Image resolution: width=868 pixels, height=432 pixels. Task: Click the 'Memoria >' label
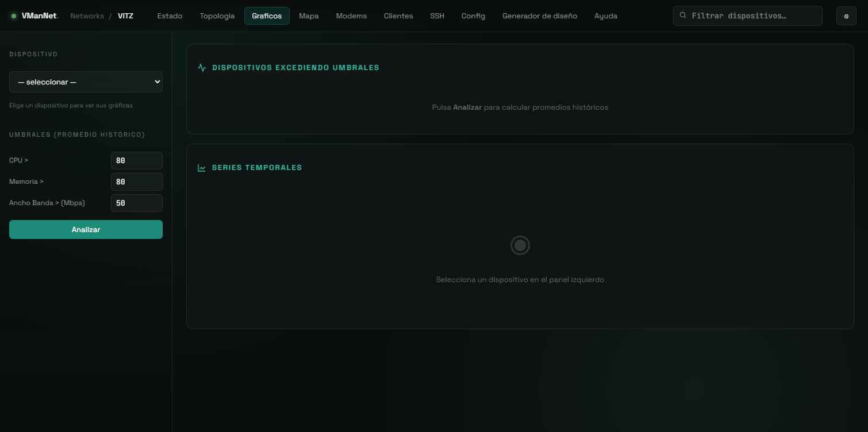tap(26, 182)
